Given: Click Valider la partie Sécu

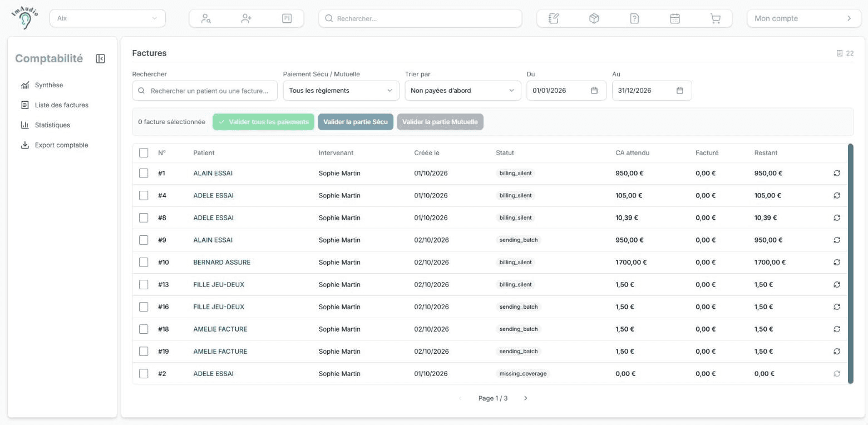Looking at the screenshot, I should click(356, 122).
